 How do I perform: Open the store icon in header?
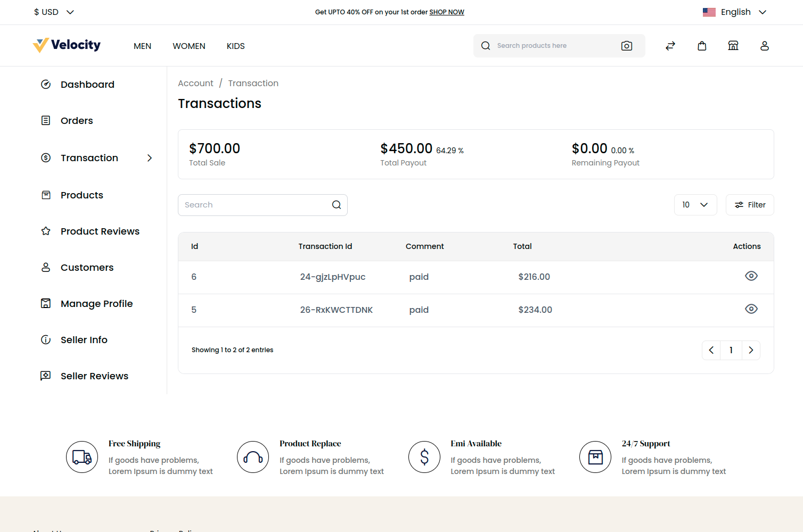(733, 46)
